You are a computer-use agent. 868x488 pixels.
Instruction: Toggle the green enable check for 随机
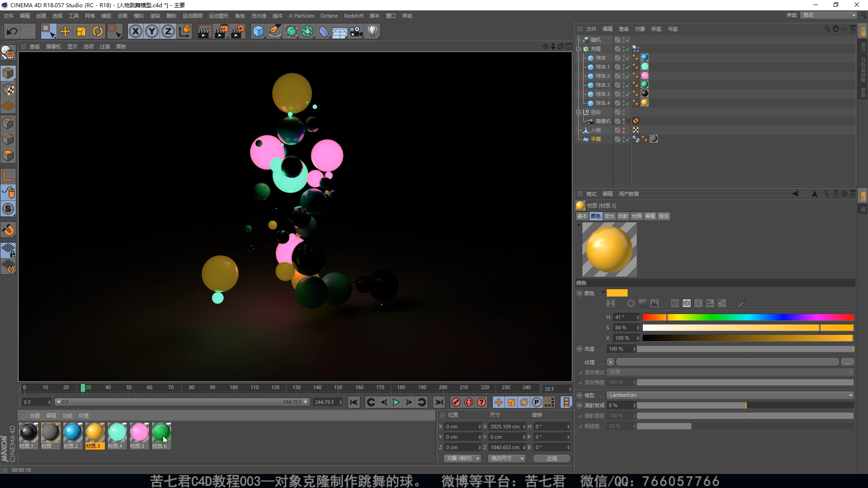point(628,40)
